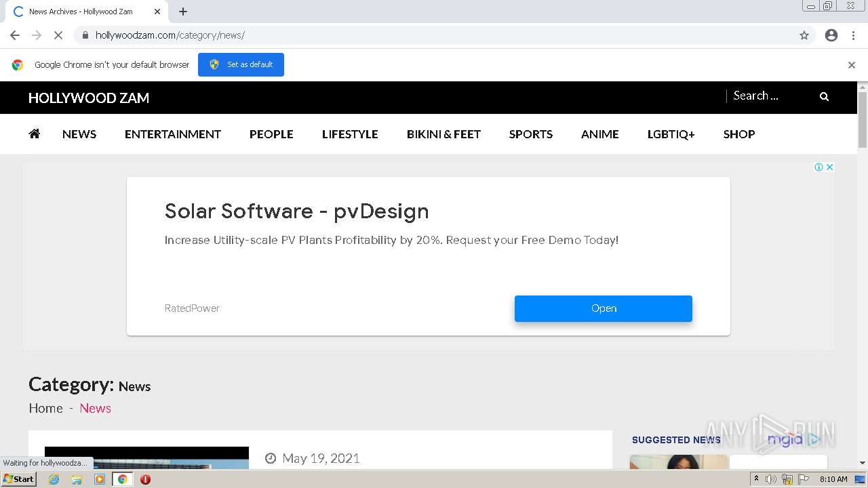Click the page vertical scrollbar
868x488 pixels.
[x=863, y=119]
